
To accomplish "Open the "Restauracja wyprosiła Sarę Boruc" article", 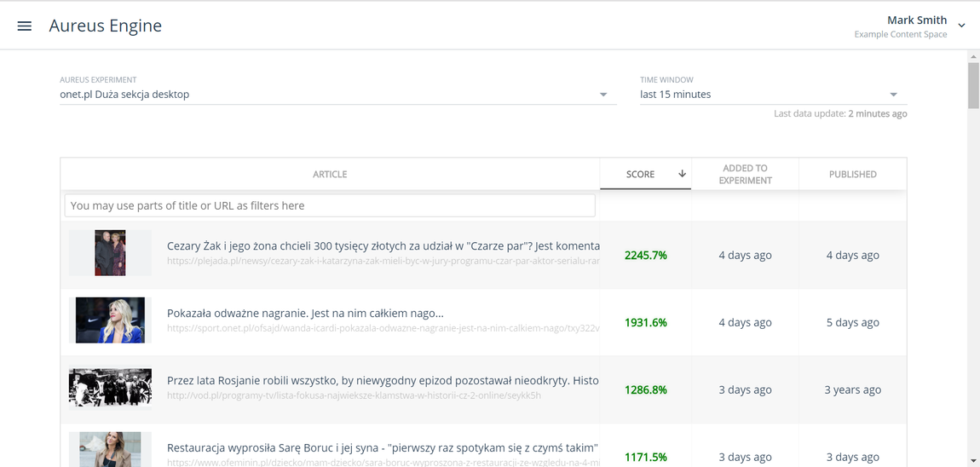I will 383,447.
